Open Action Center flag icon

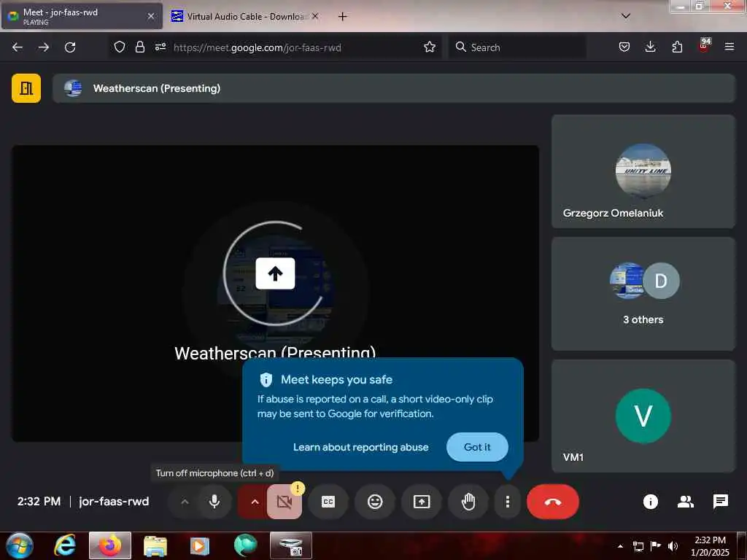click(656, 546)
